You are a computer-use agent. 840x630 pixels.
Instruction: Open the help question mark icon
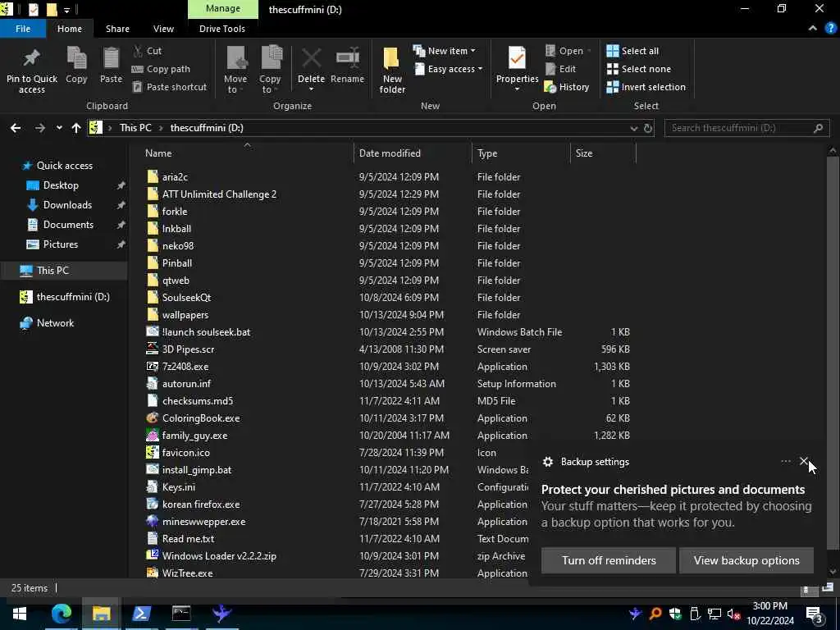tap(830, 29)
